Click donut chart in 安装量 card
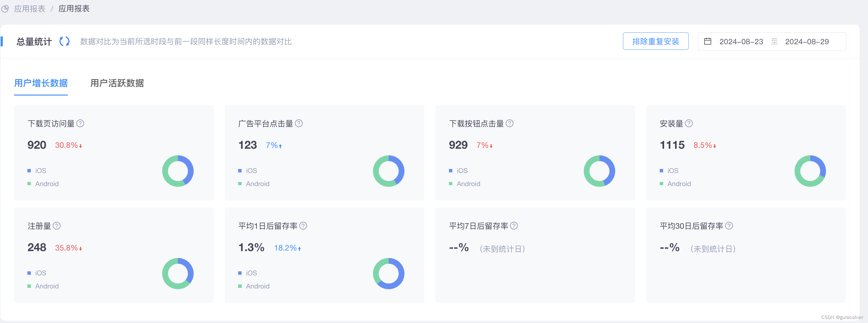This screenshot has width=868, height=323. coord(810,171)
